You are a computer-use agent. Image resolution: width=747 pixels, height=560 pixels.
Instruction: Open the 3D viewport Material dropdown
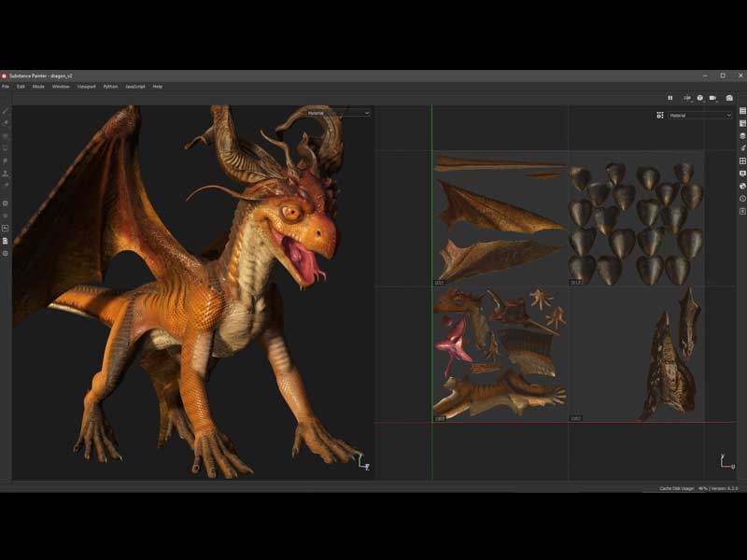[338, 113]
